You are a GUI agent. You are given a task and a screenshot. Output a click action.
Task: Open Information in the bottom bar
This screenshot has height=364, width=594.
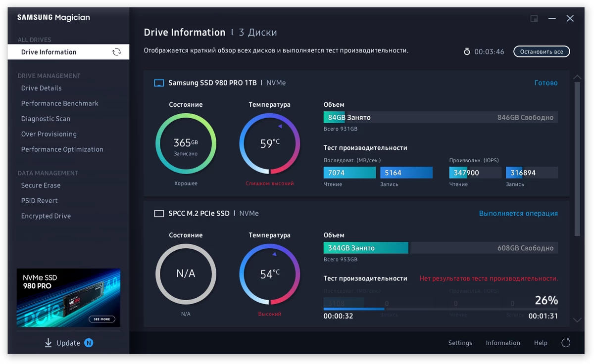click(x=503, y=343)
